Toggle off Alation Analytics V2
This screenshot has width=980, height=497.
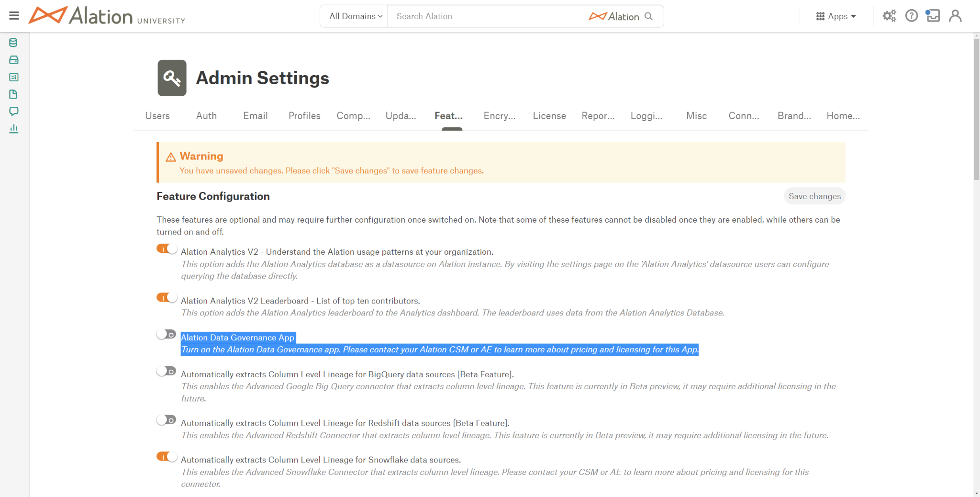167,249
